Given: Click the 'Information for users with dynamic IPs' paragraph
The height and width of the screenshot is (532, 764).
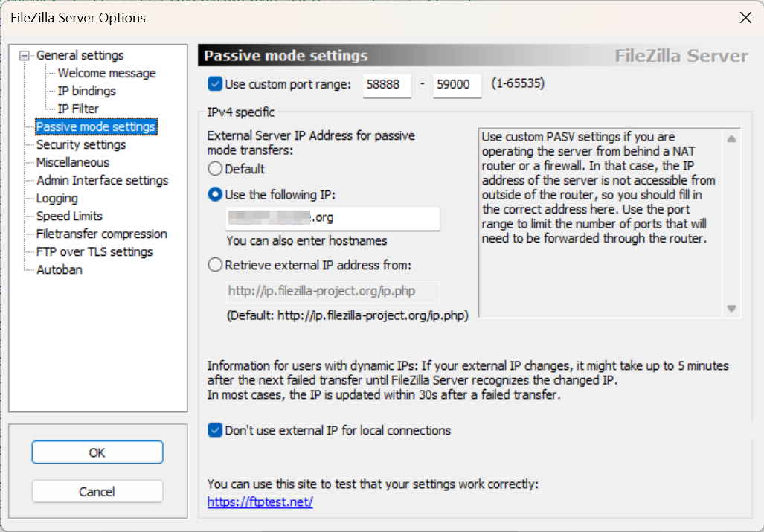Looking at the screenshot, I should click(468, 380).
